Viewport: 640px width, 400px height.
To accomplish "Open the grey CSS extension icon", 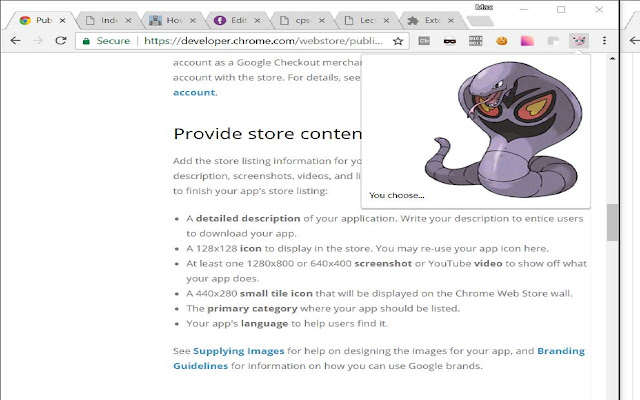I will pyautogui.click(x=424, y=40).
